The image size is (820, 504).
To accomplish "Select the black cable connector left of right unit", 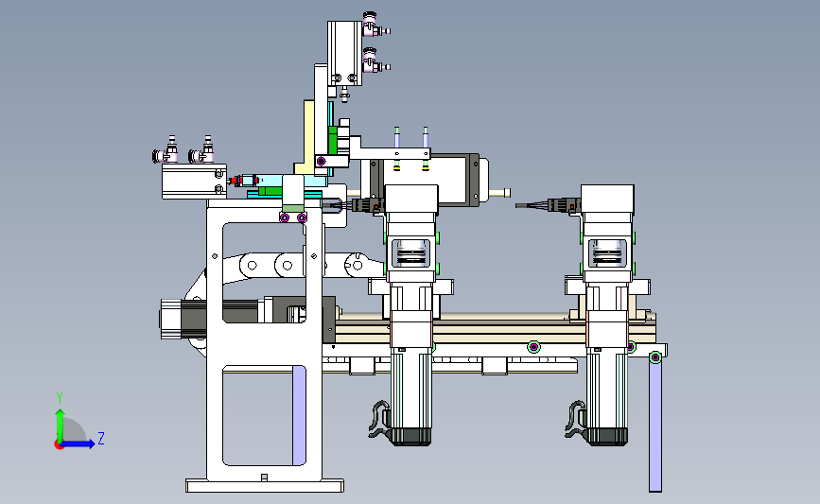I will [564, 205].
